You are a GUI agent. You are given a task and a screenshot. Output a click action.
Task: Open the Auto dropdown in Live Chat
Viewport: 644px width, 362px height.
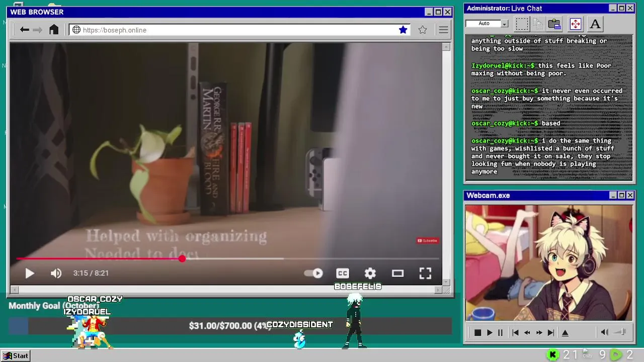[x=504, y=24]
